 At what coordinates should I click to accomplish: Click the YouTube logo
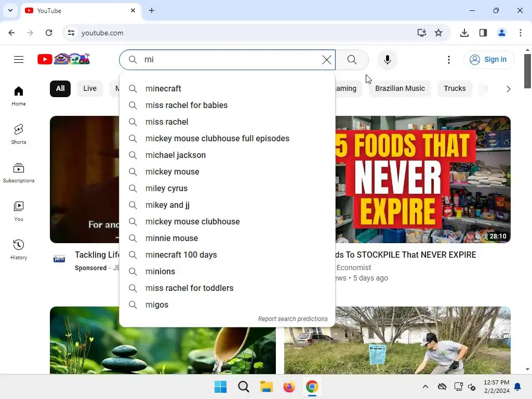pyautogui.click(x=64, y=59)
